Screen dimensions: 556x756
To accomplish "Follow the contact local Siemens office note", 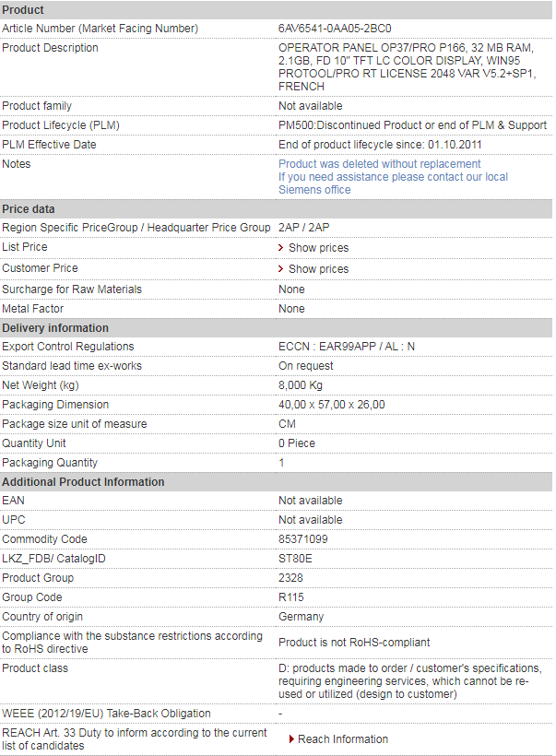I will [x=393, y=183].
